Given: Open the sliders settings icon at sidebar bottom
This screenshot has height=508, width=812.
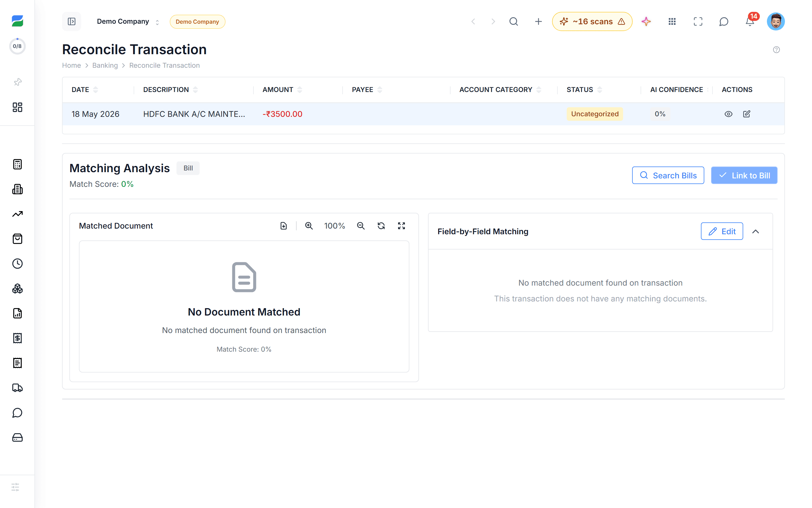Looking at the screenshot, I should click(x=16, y=487).
